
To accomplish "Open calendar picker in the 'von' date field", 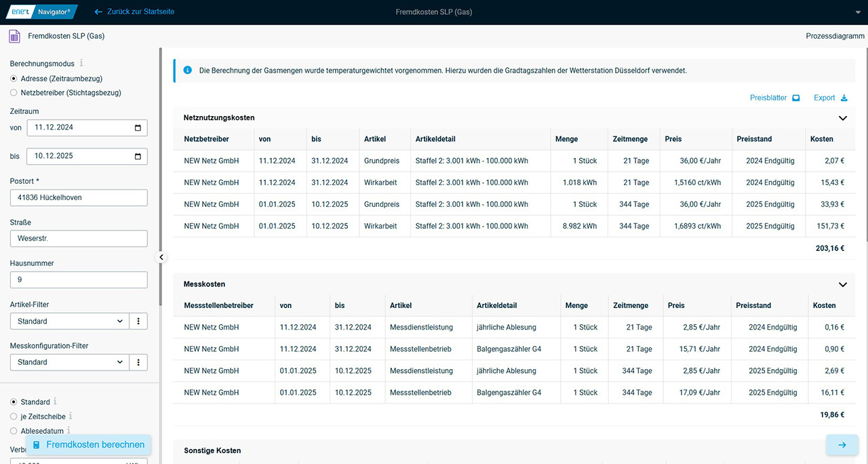I will pyautogui.click(x=138, y=128).
